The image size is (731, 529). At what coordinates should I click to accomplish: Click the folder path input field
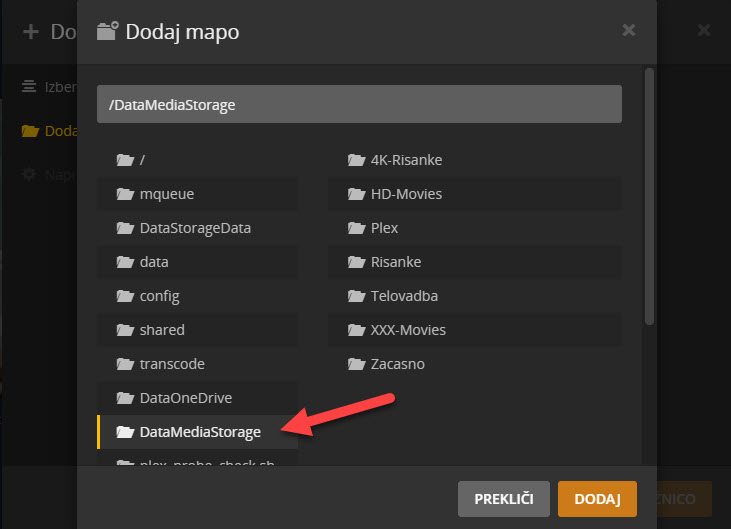pyautogui.click(x=359, y=104)
